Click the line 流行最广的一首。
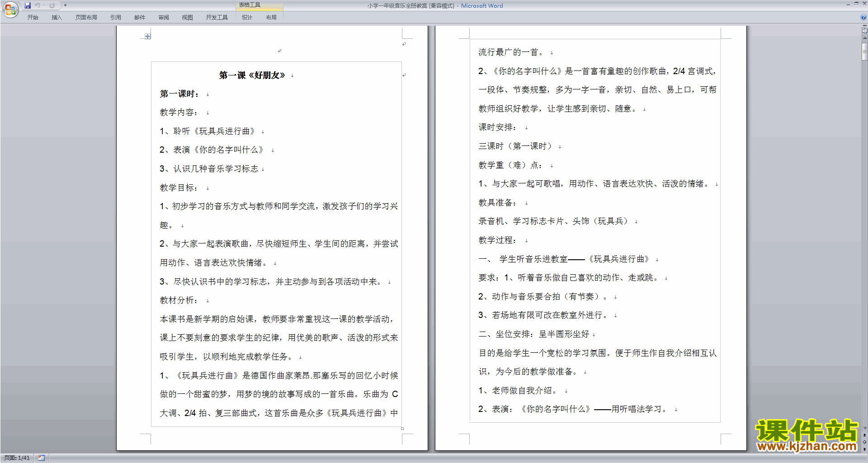Viewport: 868px width, 463px height. (512, 52)
